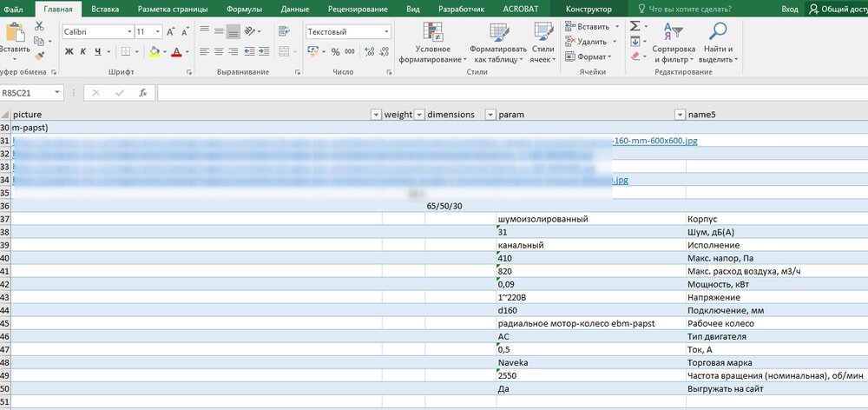Screen dimensions: 868x410
Task: Open filter dropdown for param column
Action: 680,115
